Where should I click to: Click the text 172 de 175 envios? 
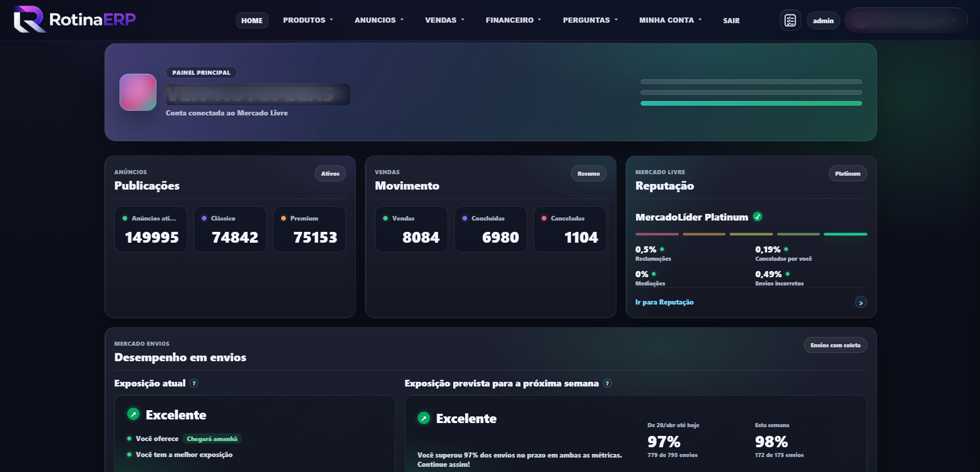tap(779, 455)
